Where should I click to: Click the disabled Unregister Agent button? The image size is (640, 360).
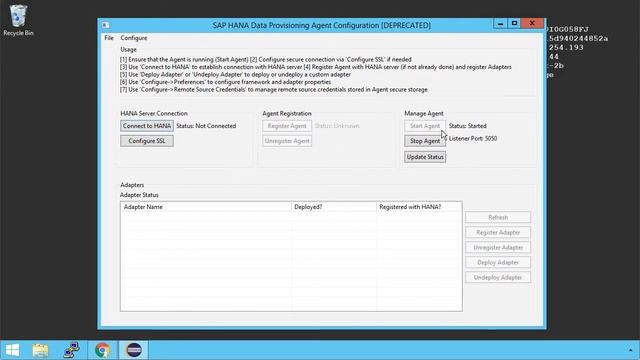coord(287,141)
